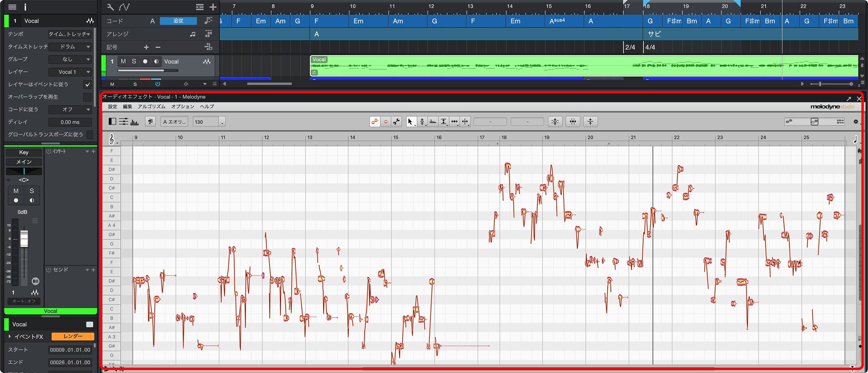
Task: Open the グループ dropdown showing なし
Action: (x=70, y=59)
